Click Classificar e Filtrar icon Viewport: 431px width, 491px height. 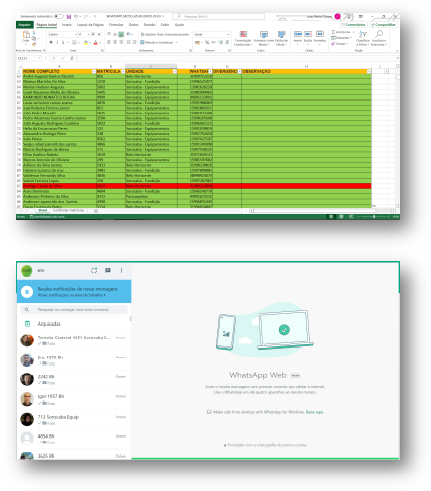coord(363,34)
